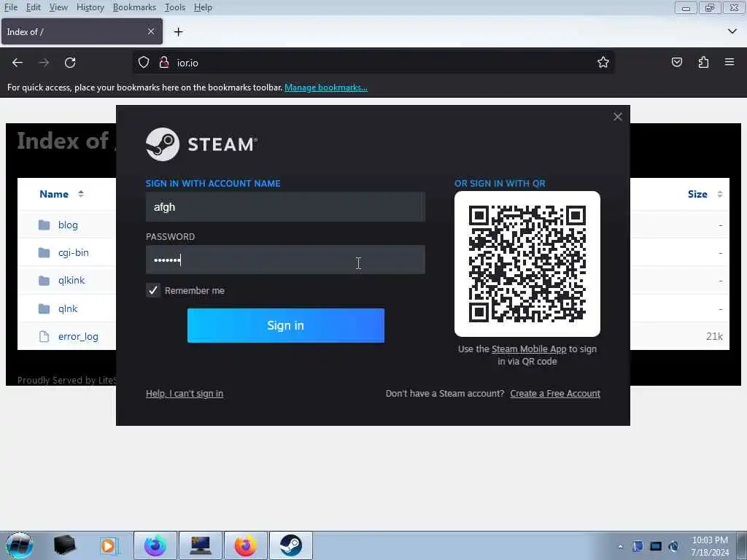Open the Firefox hamburger application menu
Screen dimensions: 747x560
729,62
